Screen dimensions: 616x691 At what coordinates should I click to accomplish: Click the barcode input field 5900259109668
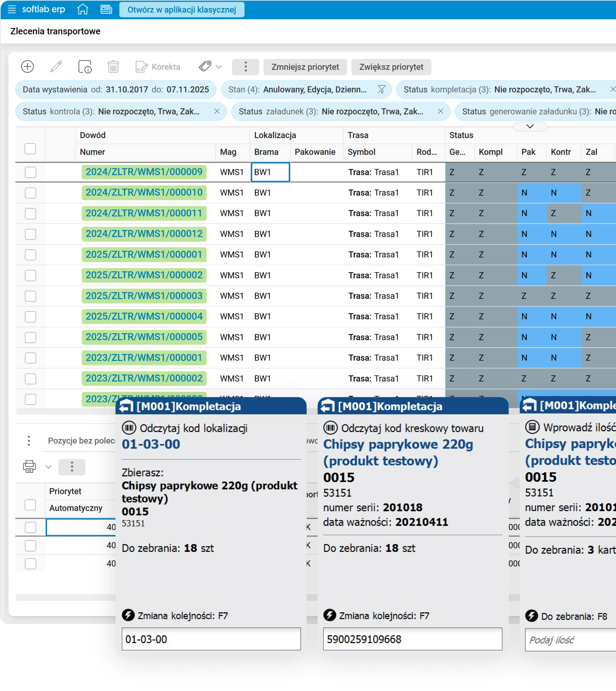(x=412, y=639)
